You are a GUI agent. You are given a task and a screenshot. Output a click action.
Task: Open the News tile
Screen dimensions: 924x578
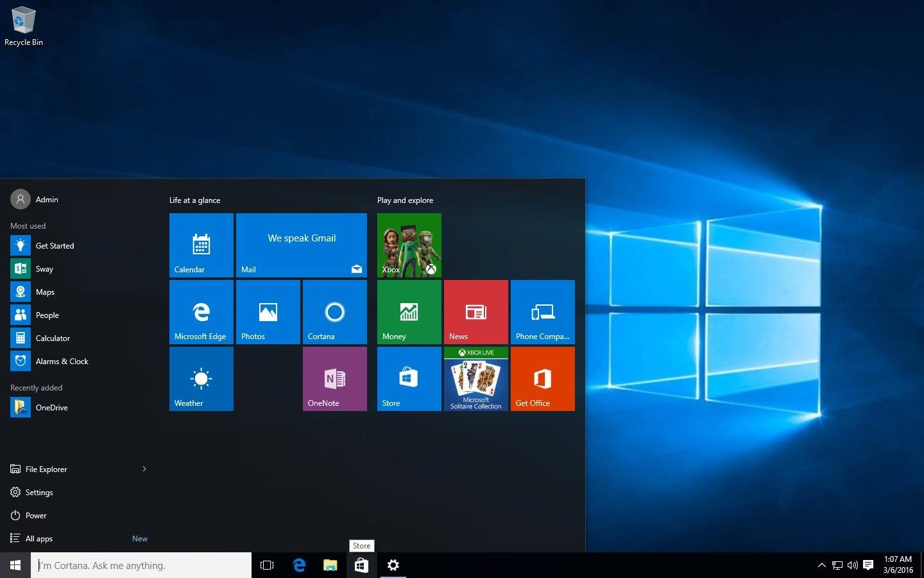(476, 312)
